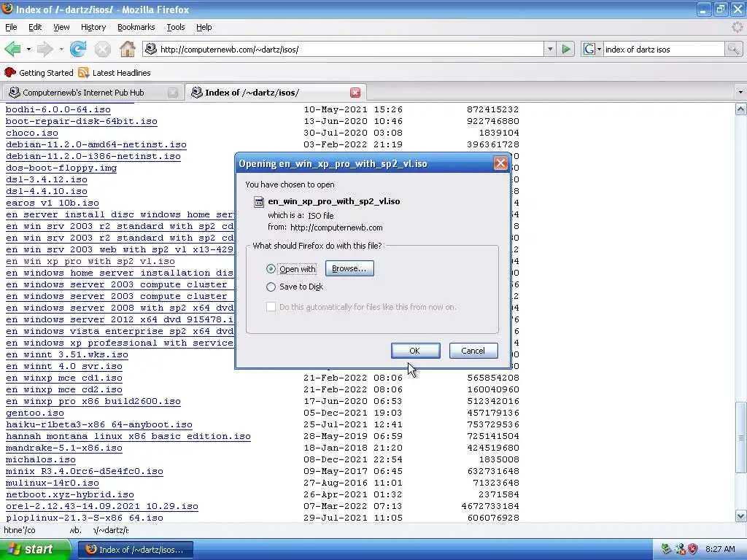Click the grey Forward arrow button
The height and width of the screenshot is (560, 747).
point(45,49)
